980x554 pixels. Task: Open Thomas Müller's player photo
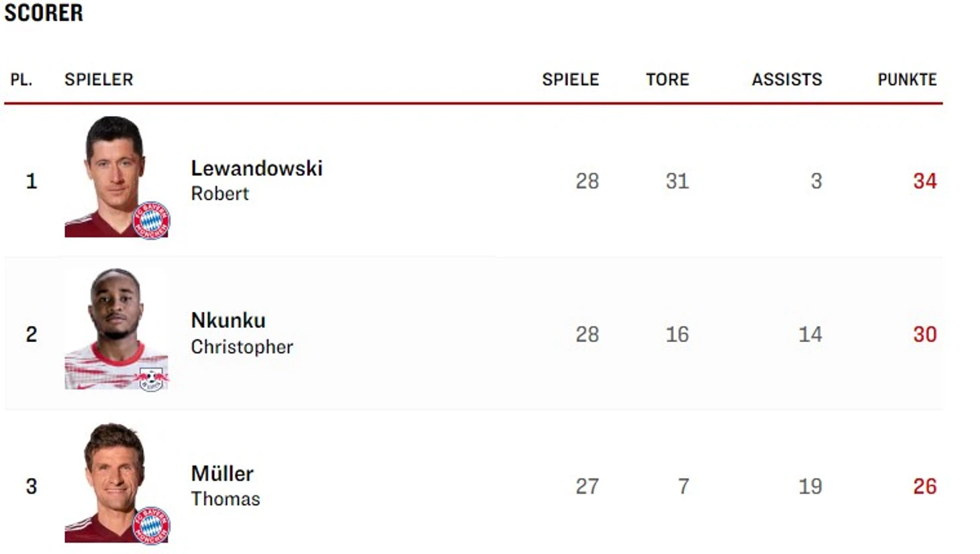pyautogui.click(x=115, y=482)
